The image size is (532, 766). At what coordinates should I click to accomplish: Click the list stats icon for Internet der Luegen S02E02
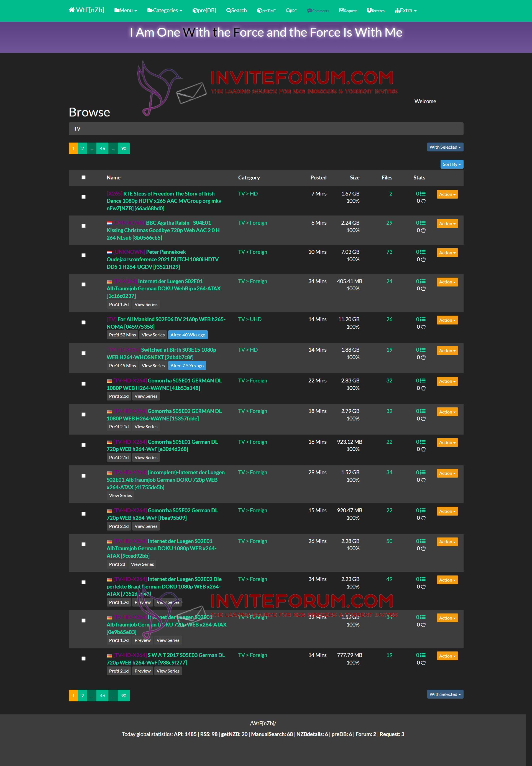tap(423, 579)
